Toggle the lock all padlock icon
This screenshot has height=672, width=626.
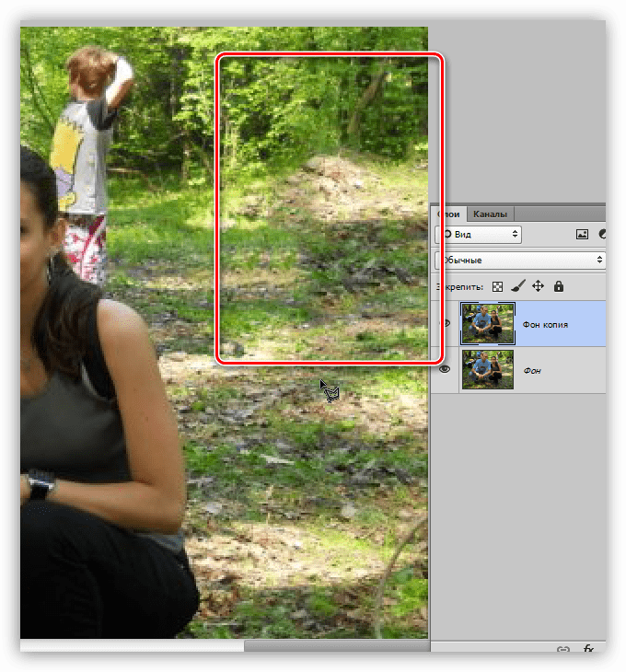point(558,286)
